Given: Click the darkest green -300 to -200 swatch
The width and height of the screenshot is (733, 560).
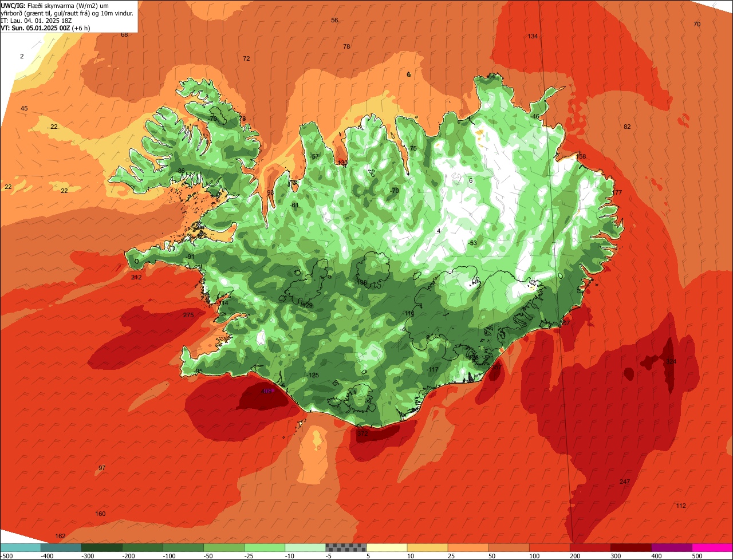Looking at the screenshot, I should pyautogui.click(x=101, y=548).
